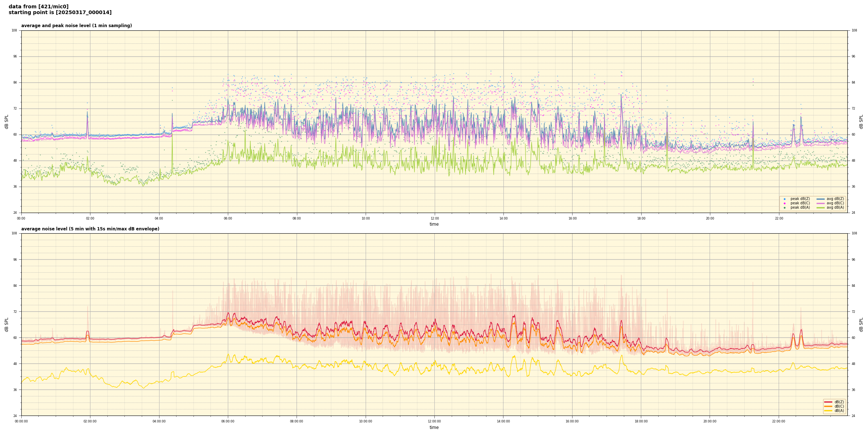Click the red dB(Z) legend entry in lower chart
This screenshot has height=434, width=868.
[x=828, y=402]
